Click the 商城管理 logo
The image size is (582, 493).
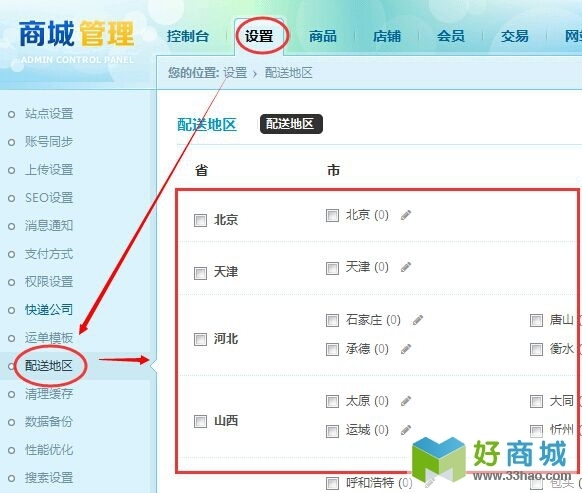[x=76, y=41]
